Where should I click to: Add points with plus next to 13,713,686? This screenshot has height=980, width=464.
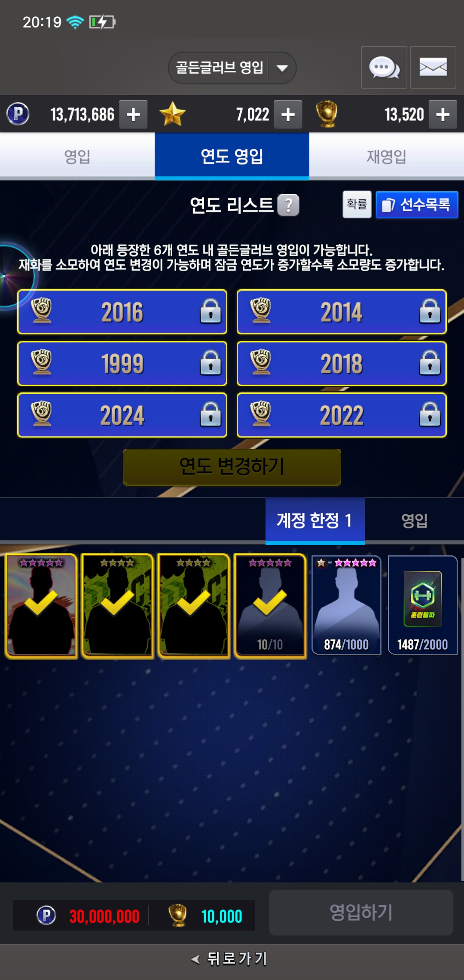point(133,114)
